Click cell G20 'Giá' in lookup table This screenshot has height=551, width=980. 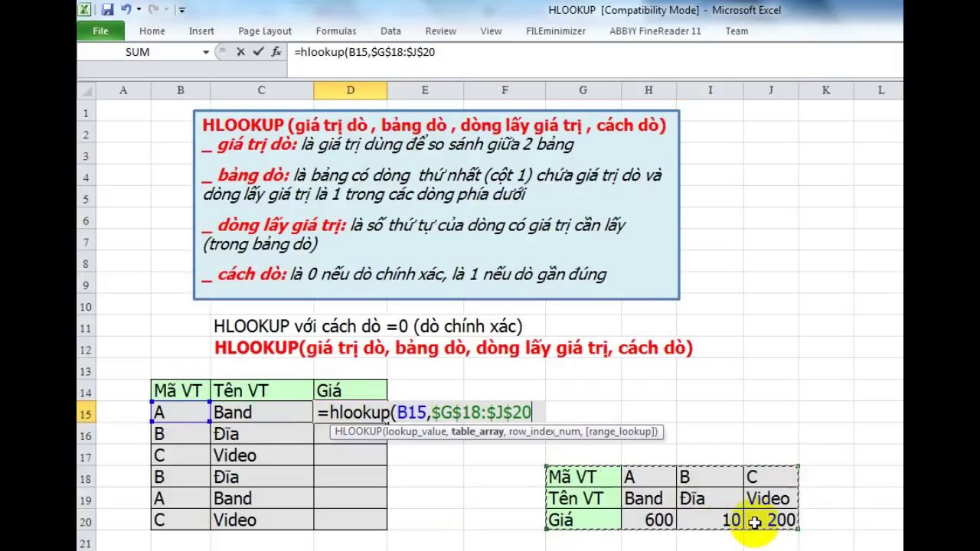coord(583,520)
